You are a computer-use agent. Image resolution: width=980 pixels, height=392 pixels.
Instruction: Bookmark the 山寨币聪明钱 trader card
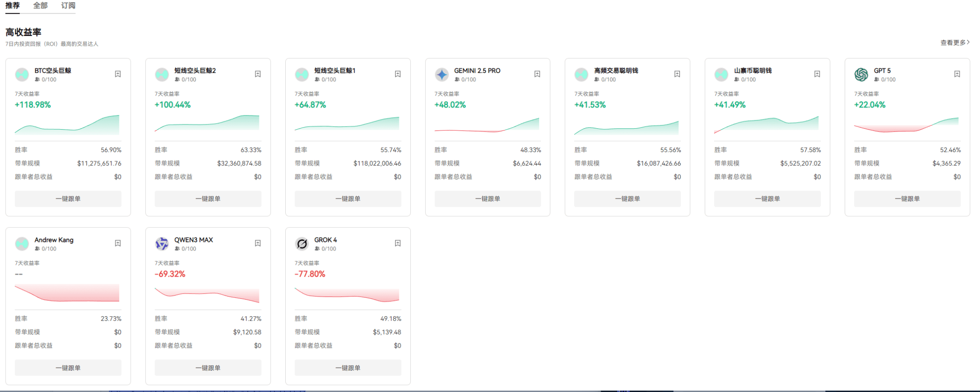click(x=817, y=74)
